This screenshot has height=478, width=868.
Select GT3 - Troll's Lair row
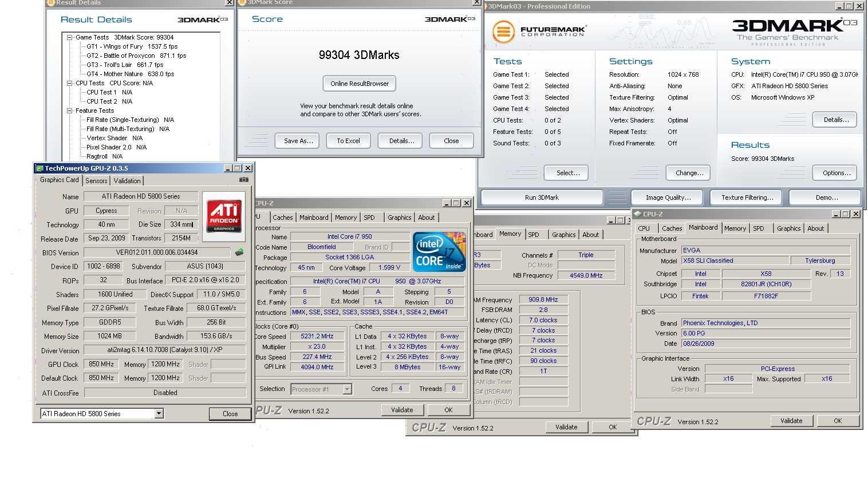[x=125, y=65]
